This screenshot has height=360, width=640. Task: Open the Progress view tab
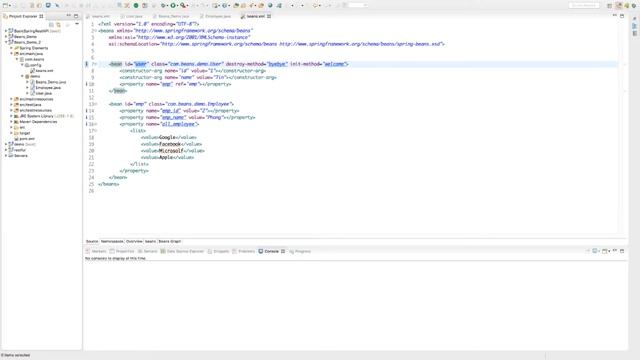click(x=300, y=251)
